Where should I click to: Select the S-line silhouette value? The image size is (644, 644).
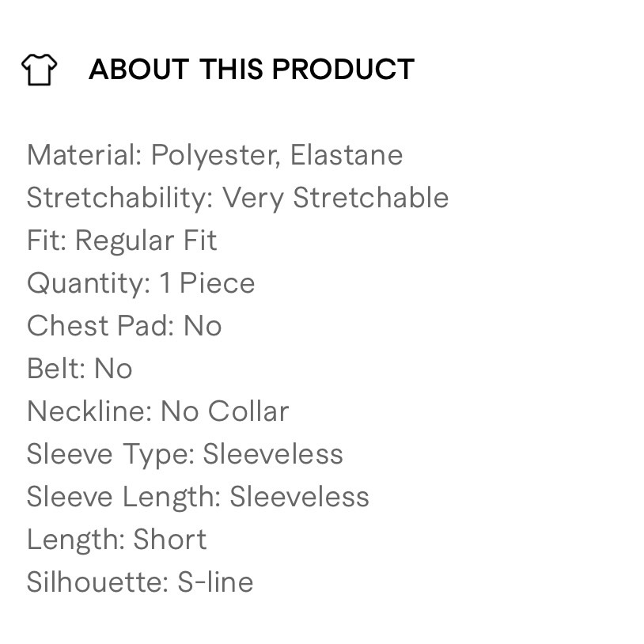pyautogui.click(x=215, y=582)
